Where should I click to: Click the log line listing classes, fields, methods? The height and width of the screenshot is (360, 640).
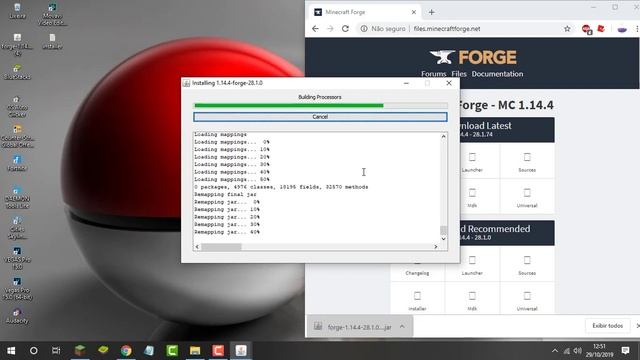[281, 187]
